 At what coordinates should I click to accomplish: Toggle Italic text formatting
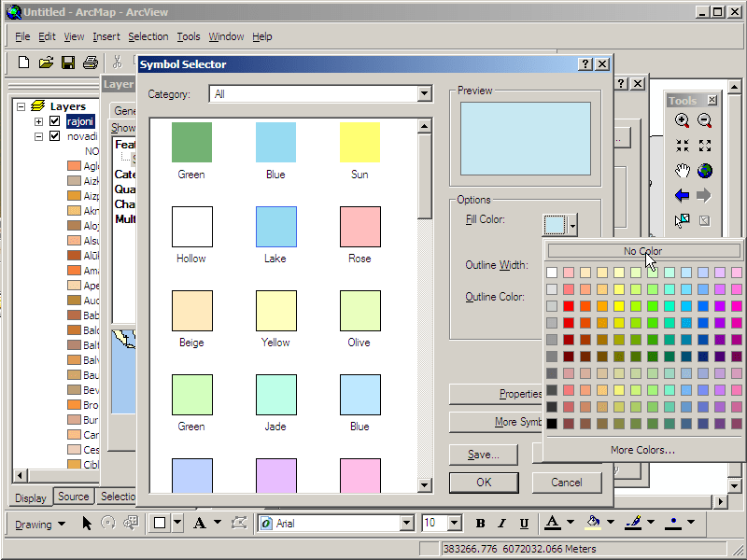click(501, 524)
